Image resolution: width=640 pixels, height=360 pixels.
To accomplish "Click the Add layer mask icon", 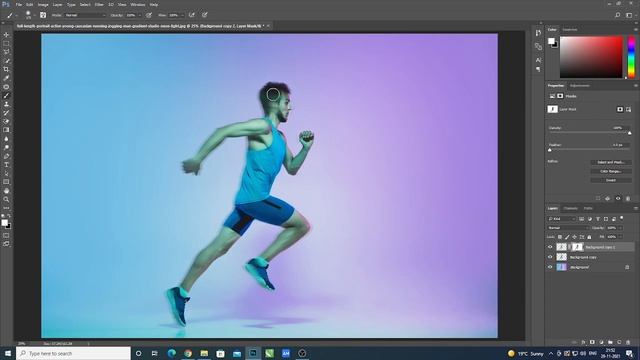I will tap(592, 342).
